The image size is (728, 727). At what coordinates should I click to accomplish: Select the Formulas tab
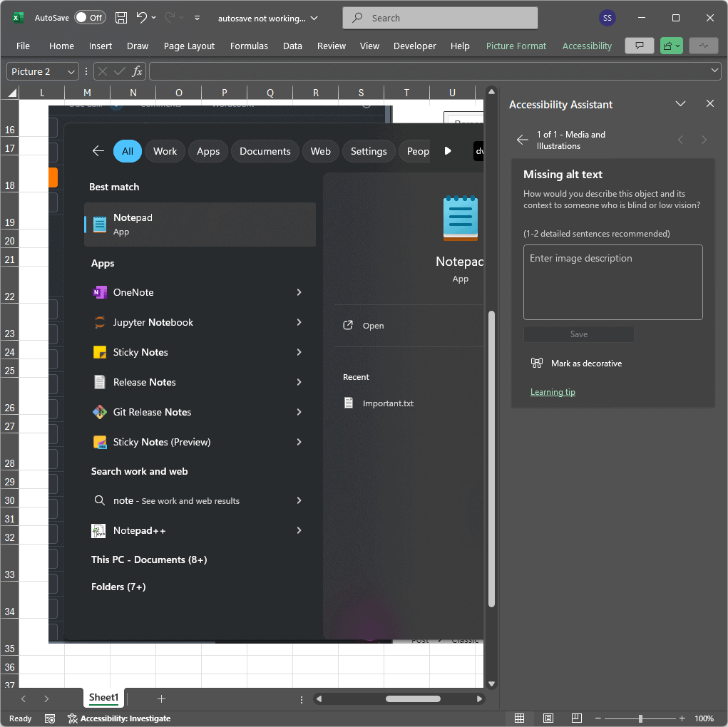pyautogui.click(x=249, y=46)
